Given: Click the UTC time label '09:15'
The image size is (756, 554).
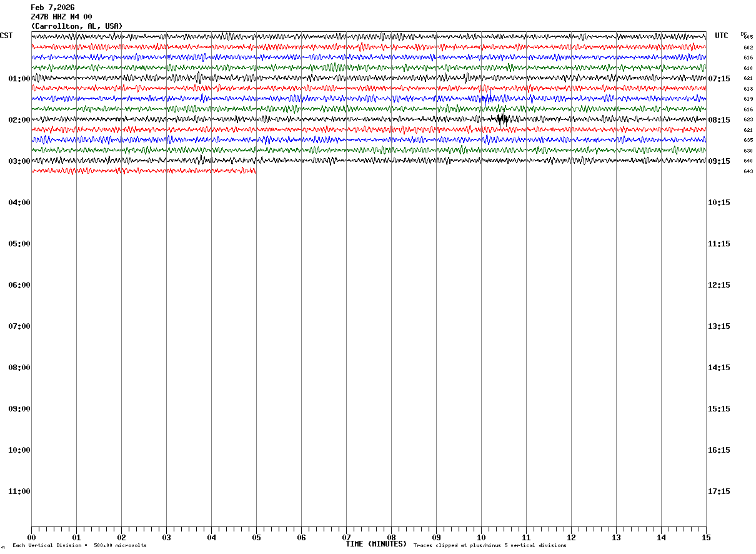Looking at the screenshot, I should coord(719,161).
